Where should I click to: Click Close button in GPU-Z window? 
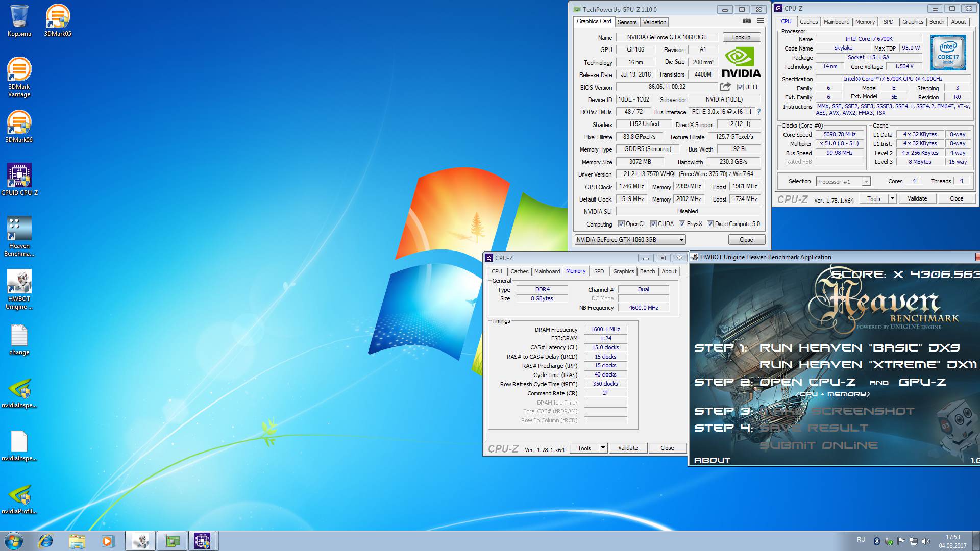746,240
